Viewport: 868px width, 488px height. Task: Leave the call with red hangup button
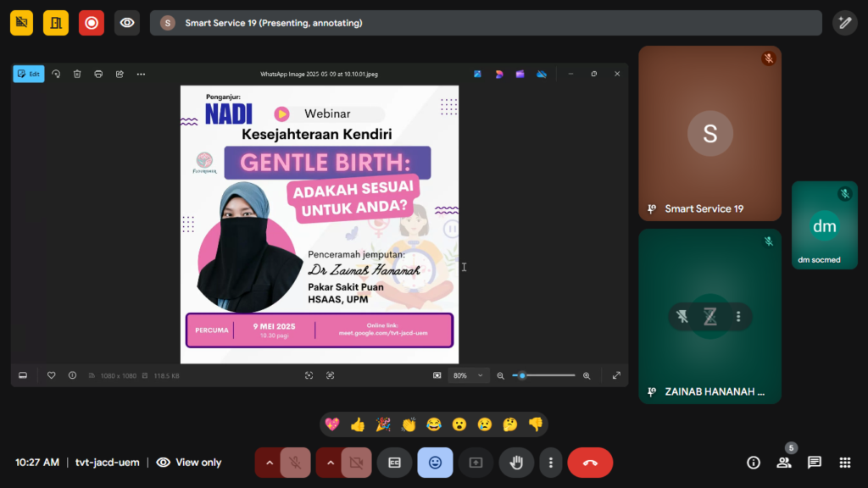(590, 463)
